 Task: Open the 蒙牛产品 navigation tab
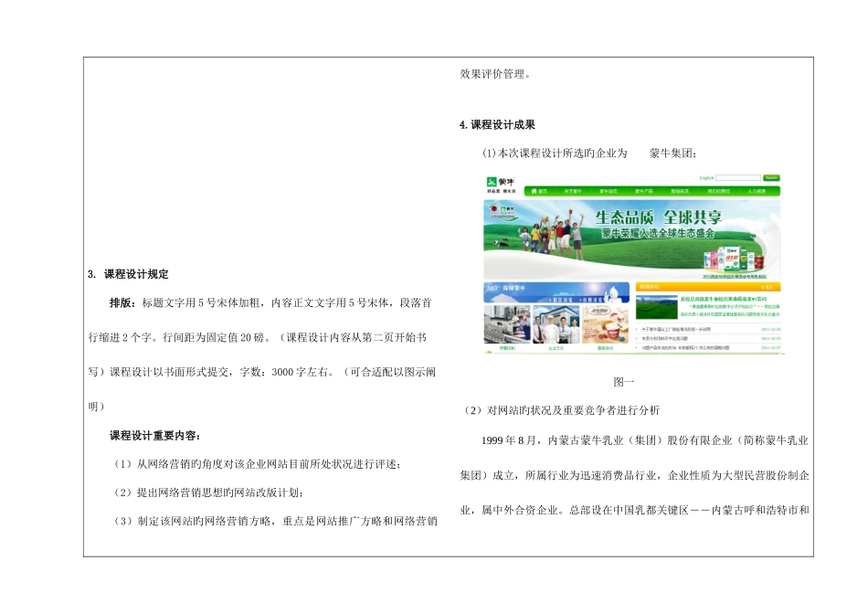pyautogui.click(x=644, y=191)
